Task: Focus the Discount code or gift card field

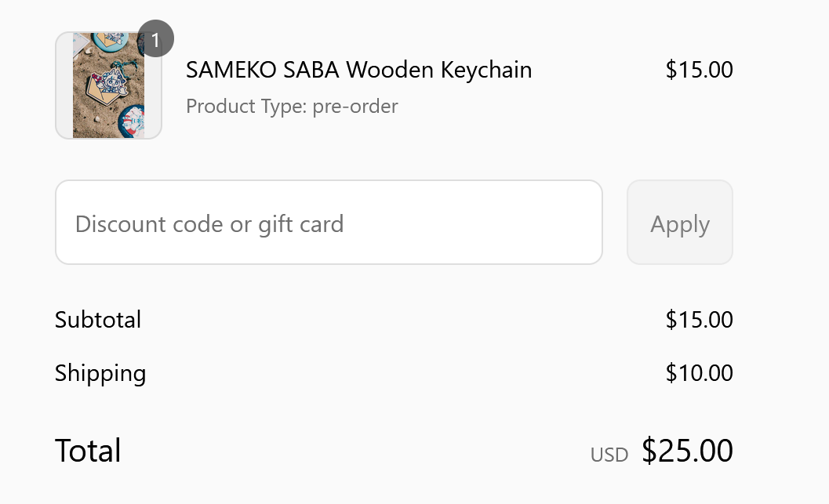Action: 329,223
